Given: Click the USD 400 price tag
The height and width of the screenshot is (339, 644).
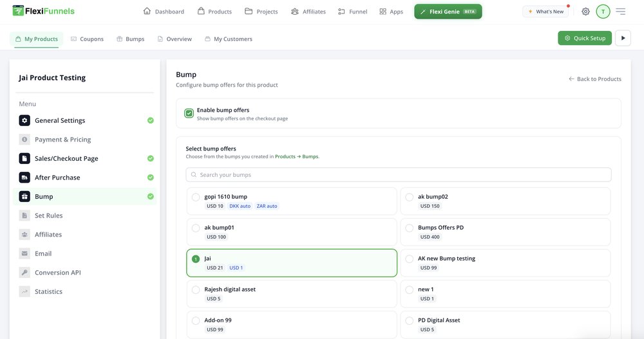Looking at the screenshot, I should (x=430, y=237).
